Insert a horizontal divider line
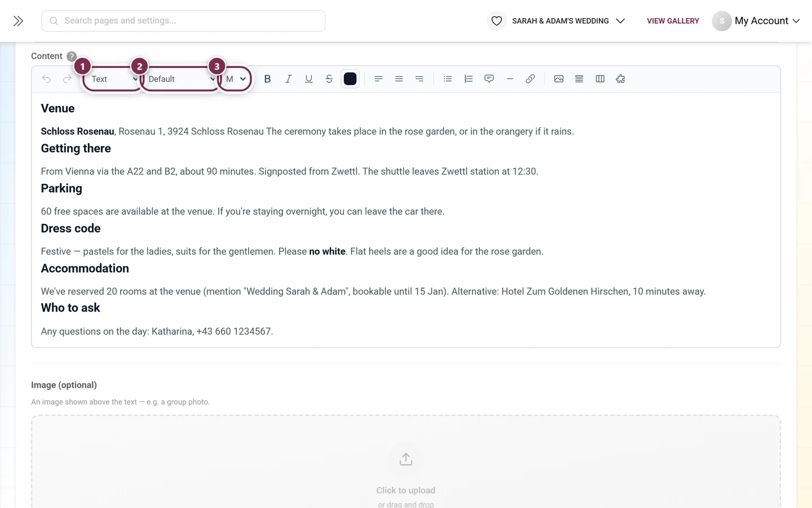The height and width of the screenshot is (508, 812). pyautogui.click(x=510, y=79)
